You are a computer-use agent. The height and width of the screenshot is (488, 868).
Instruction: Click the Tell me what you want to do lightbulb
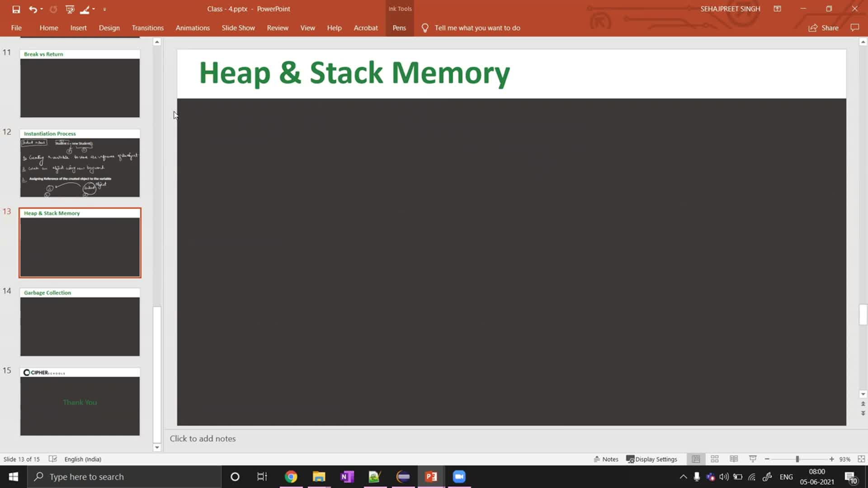425,28
